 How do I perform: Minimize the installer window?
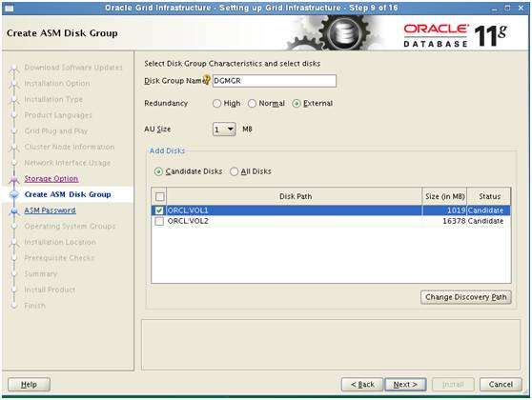pyautogui.click(x=495, y=9)
